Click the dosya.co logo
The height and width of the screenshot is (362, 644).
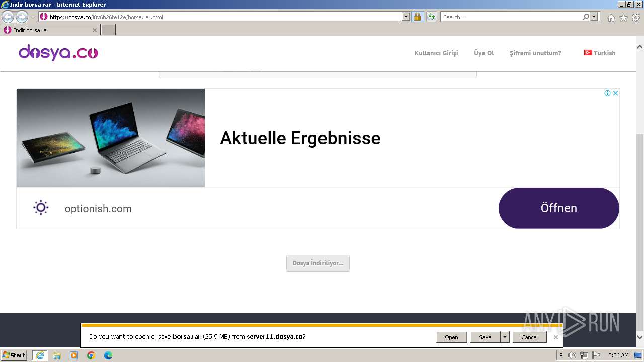[x=58, y=53]
